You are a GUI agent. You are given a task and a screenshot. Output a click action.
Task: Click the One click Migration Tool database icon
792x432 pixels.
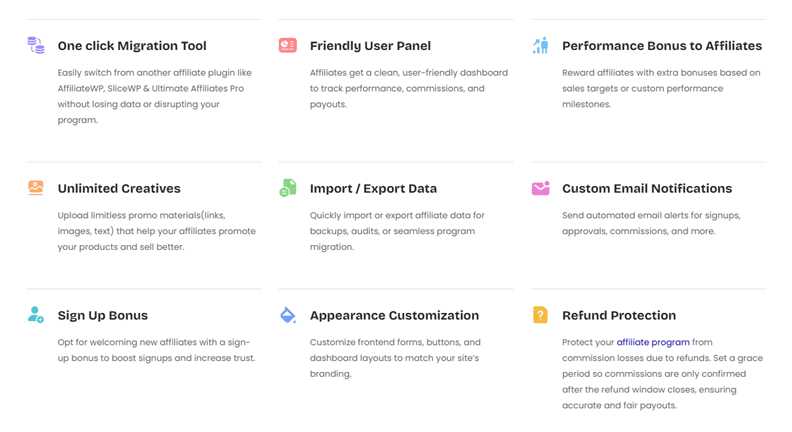click(x=36, y=46)
